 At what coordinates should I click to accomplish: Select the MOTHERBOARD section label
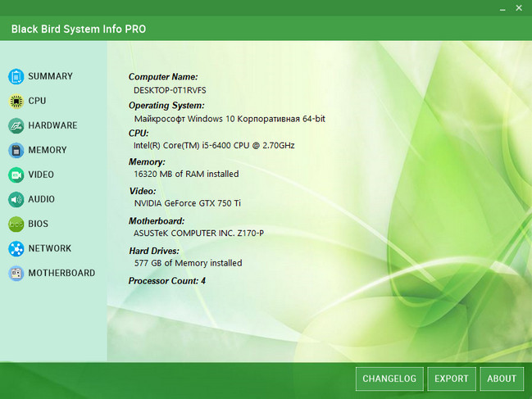point(61,273)
